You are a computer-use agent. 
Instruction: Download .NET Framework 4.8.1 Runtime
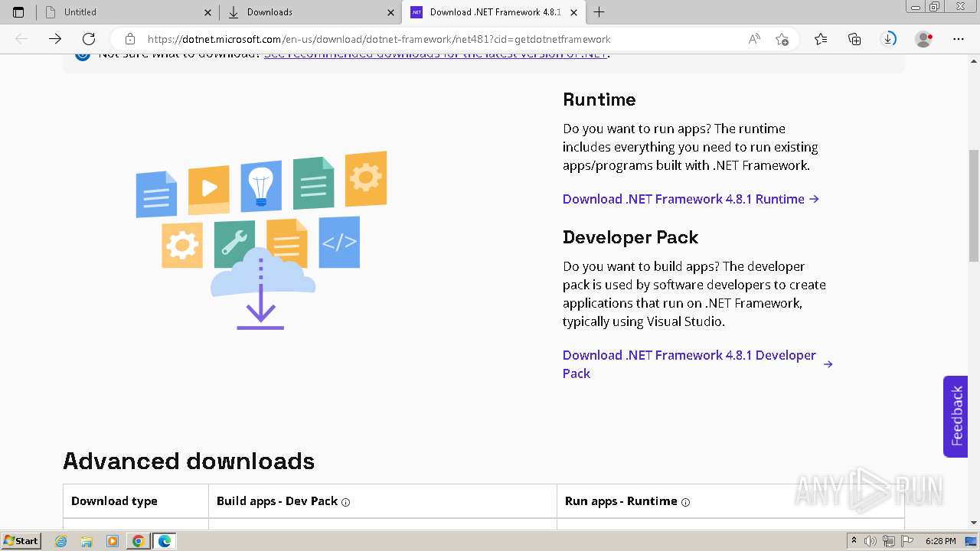(x=691, y=199)
